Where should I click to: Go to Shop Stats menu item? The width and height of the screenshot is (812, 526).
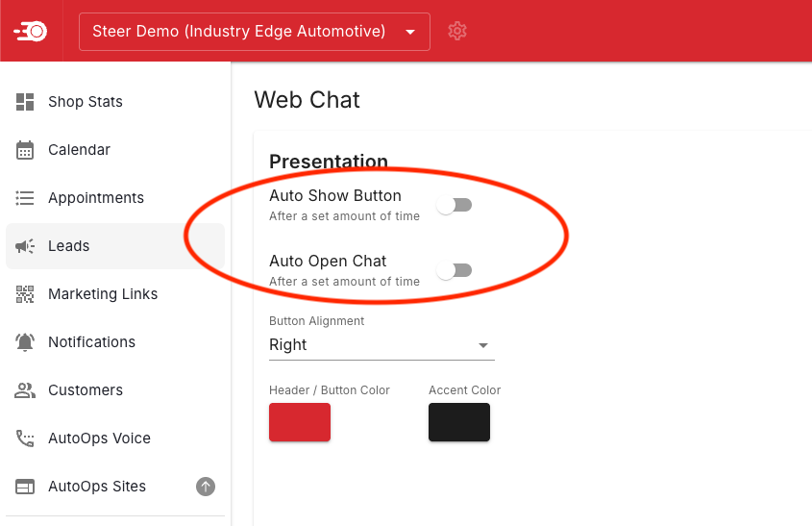coord(115,102)
